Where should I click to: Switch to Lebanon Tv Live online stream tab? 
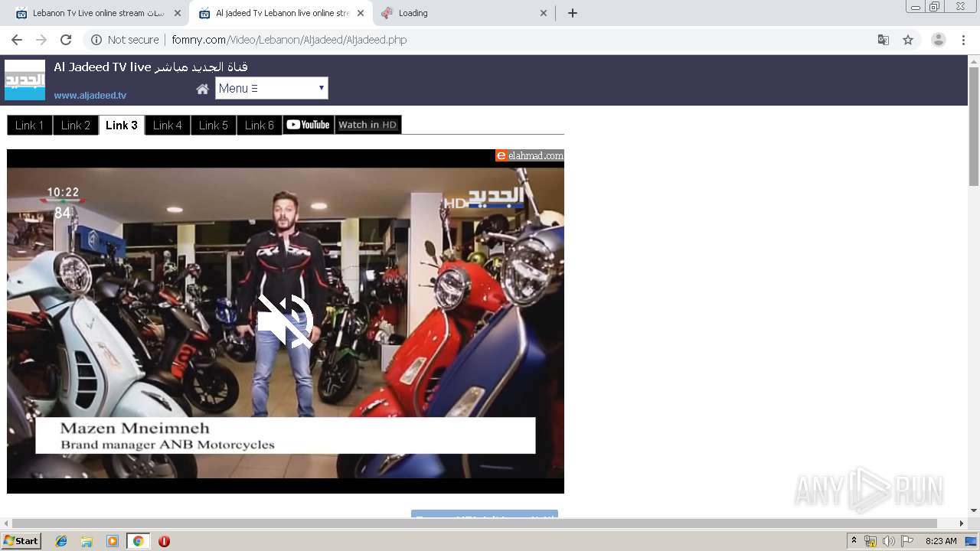point(98,13)
